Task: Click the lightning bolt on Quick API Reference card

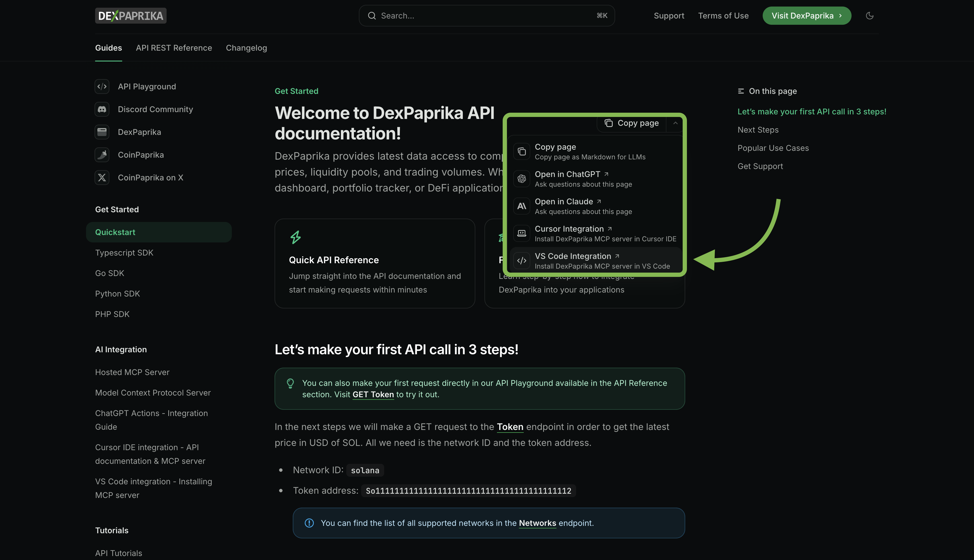Action: click(296, 237)
